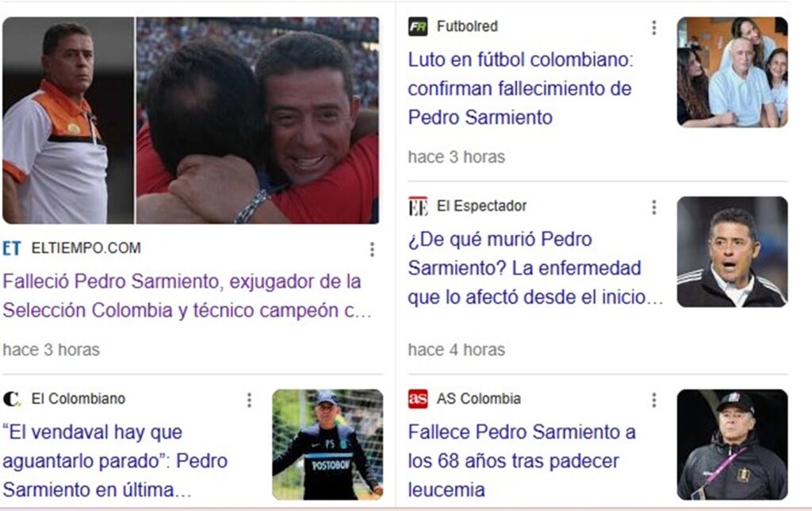
Task: Click the El Colombiano C logo icon
Action: point(12,398)
